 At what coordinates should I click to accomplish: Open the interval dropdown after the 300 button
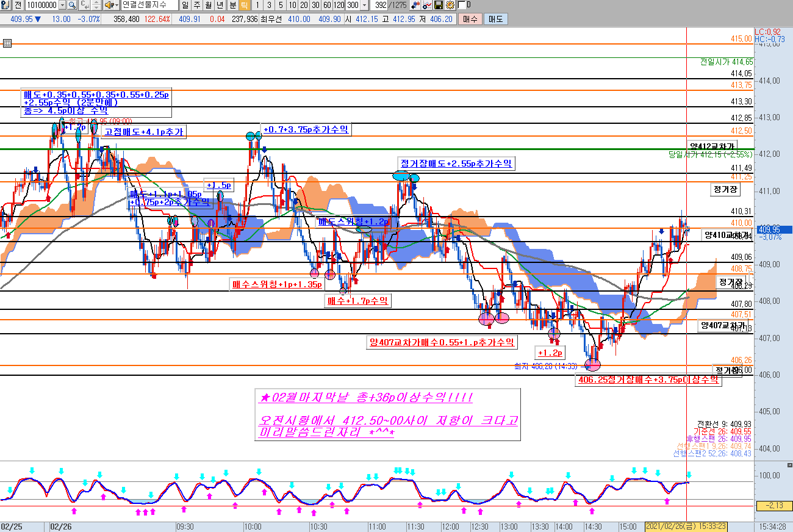tap(365, 5)
